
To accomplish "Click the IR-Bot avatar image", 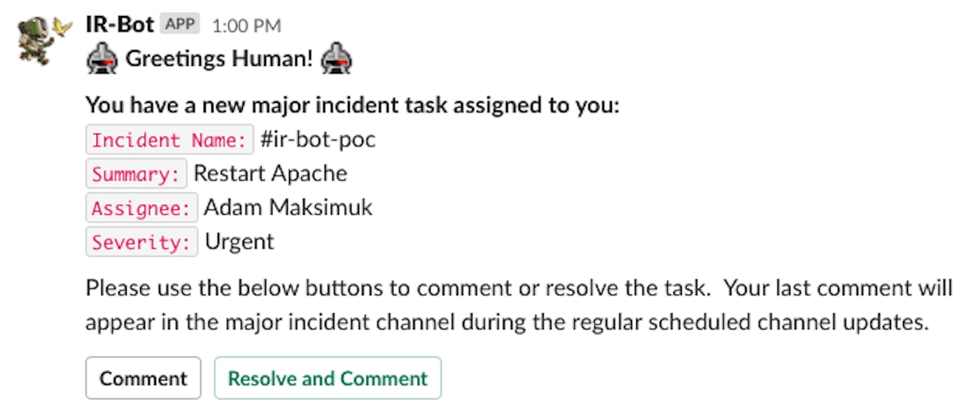I will click(x=35, y=42).
